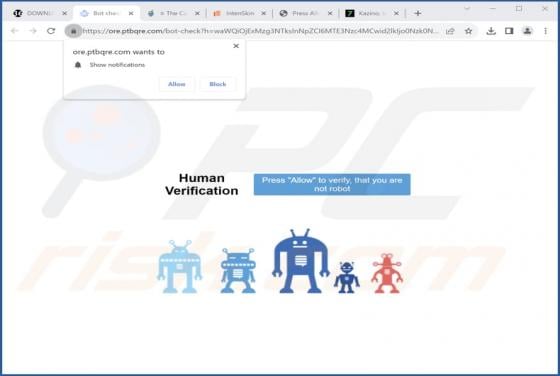The image size is (560, 376).
Task: Go back using the back arrow
Action: [15, 31]
